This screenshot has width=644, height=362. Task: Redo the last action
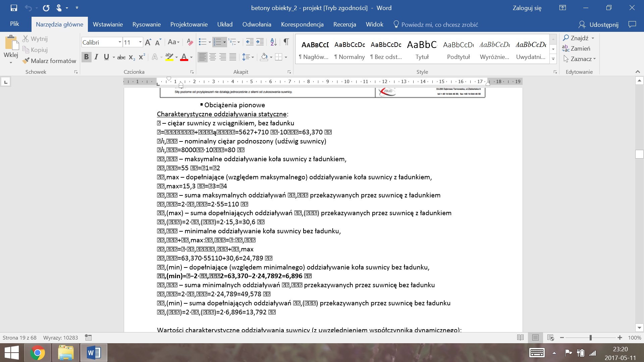click(46, 8)
